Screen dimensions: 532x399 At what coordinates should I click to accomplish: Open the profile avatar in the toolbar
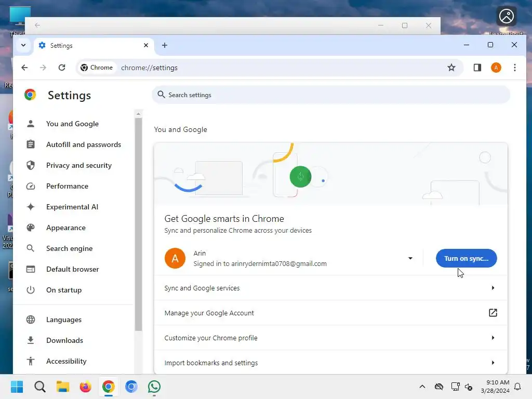(x=496, y=68)
